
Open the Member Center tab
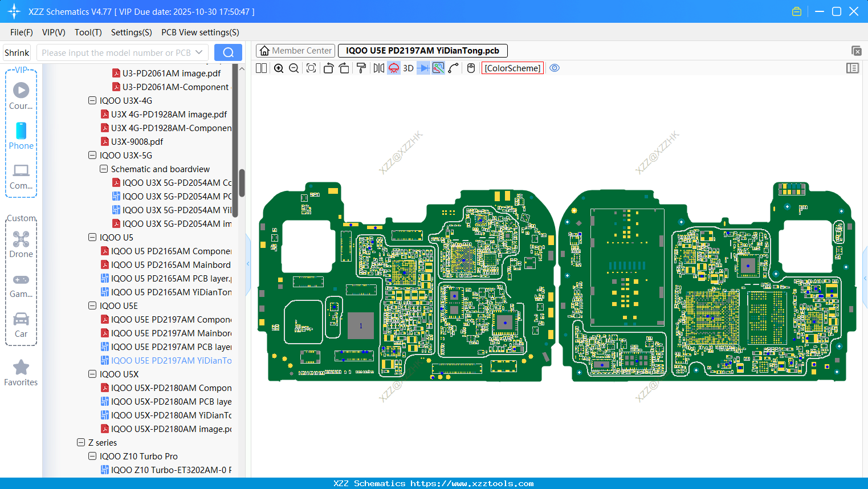coord(296,51)
